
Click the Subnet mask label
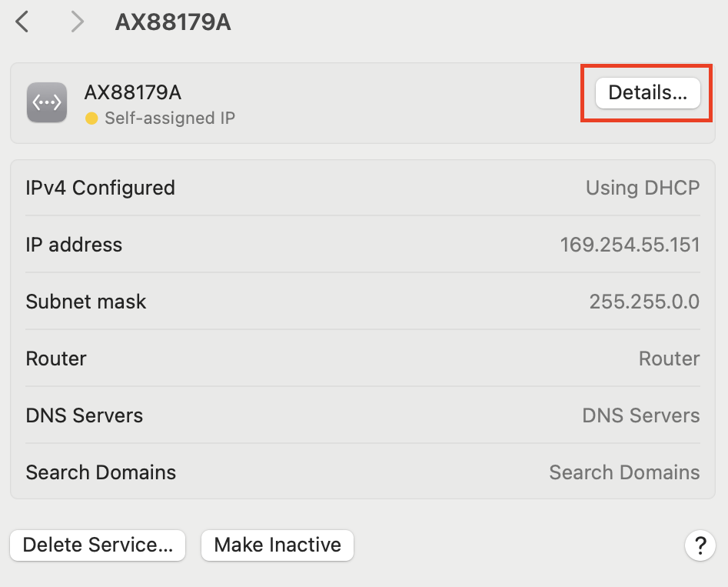click(86, 302)
